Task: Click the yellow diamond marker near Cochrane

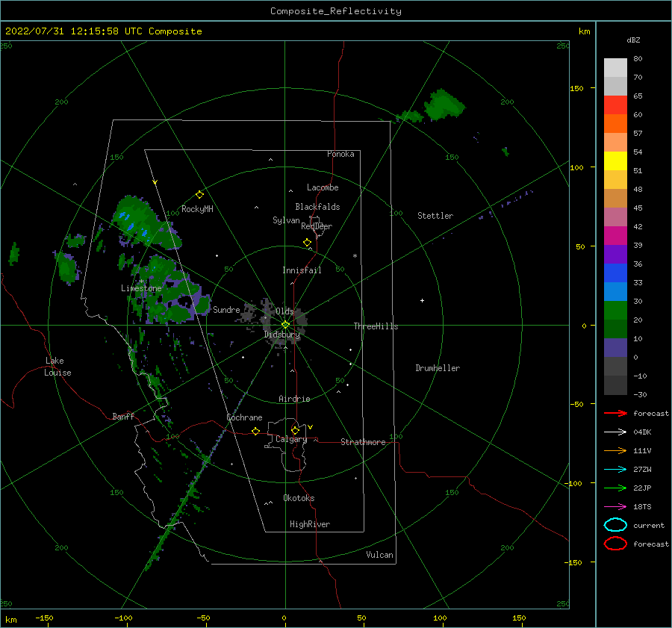Action: [x=255, y=431]
